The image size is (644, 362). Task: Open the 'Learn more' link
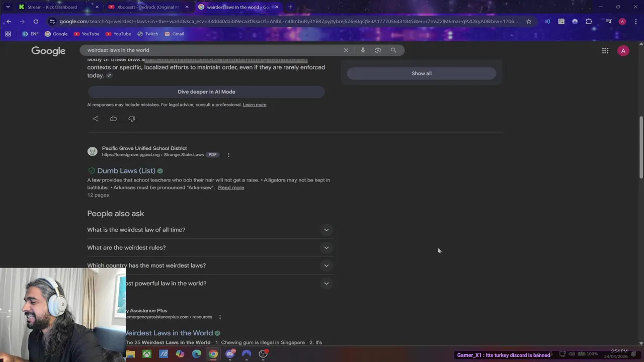pyautogui.click(x=255, y=105)
